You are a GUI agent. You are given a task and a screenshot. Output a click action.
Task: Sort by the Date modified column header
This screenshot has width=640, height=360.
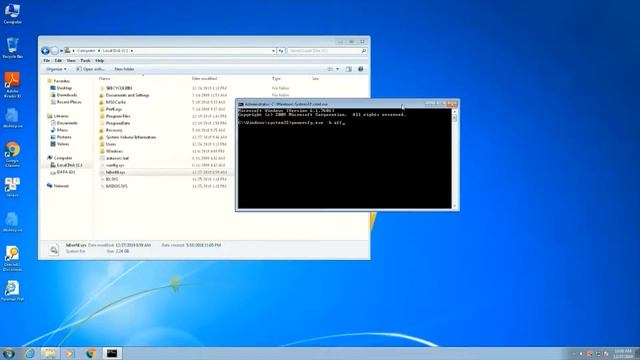204,78
